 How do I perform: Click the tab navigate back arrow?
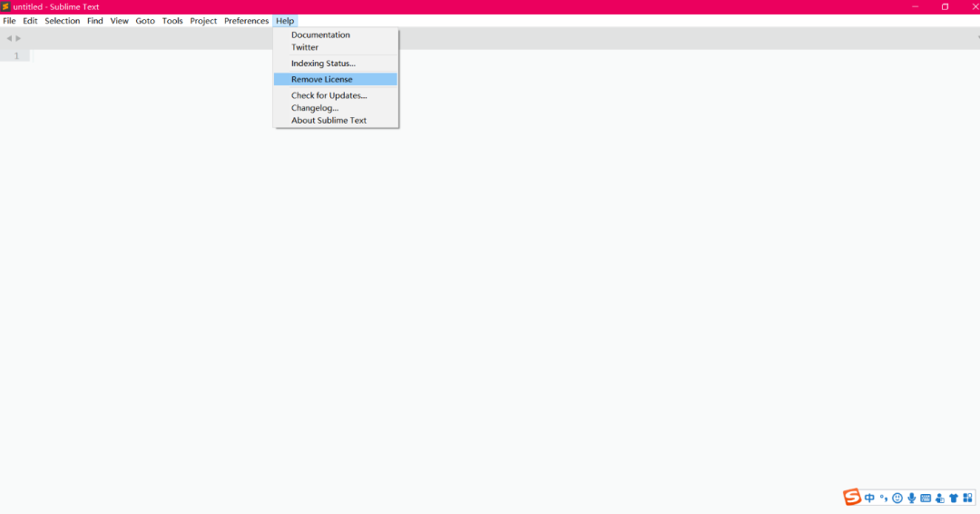click(9, 38)
